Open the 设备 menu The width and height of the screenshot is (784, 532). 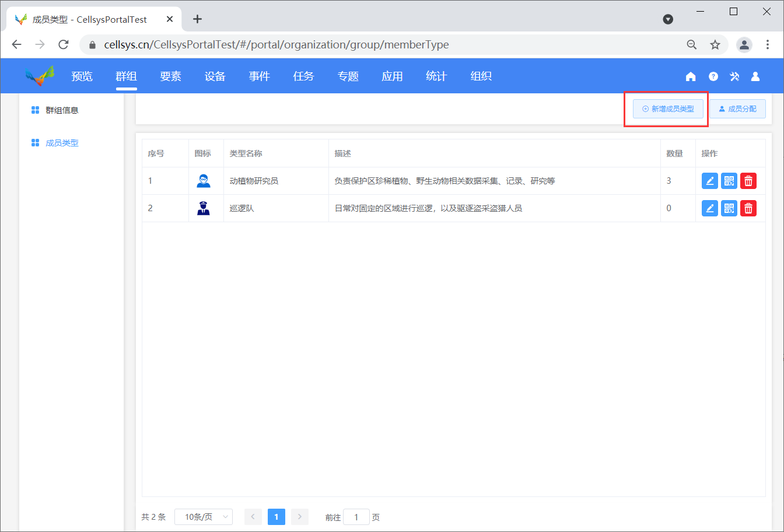point(215,76)
